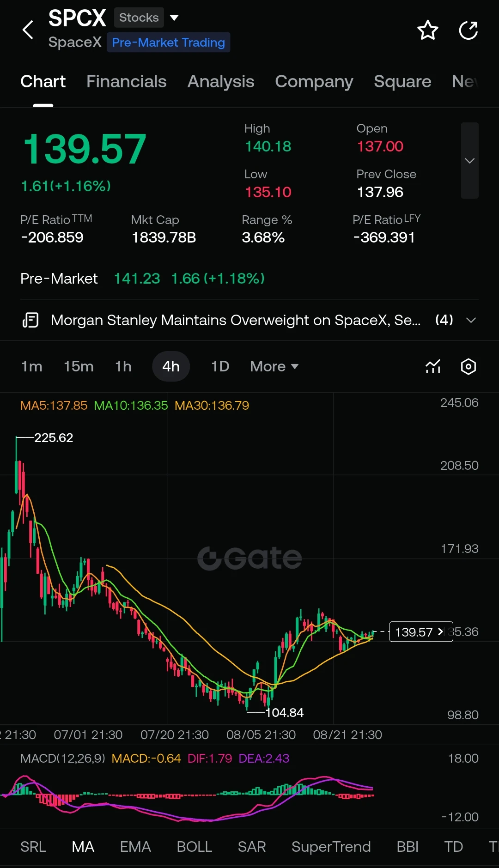499x868 pixels.
Task: Select the TD indicator
Action: [453, 847]
